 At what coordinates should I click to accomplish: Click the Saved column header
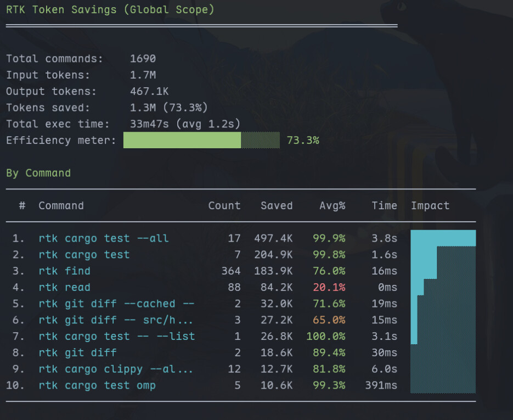(277, 205)
